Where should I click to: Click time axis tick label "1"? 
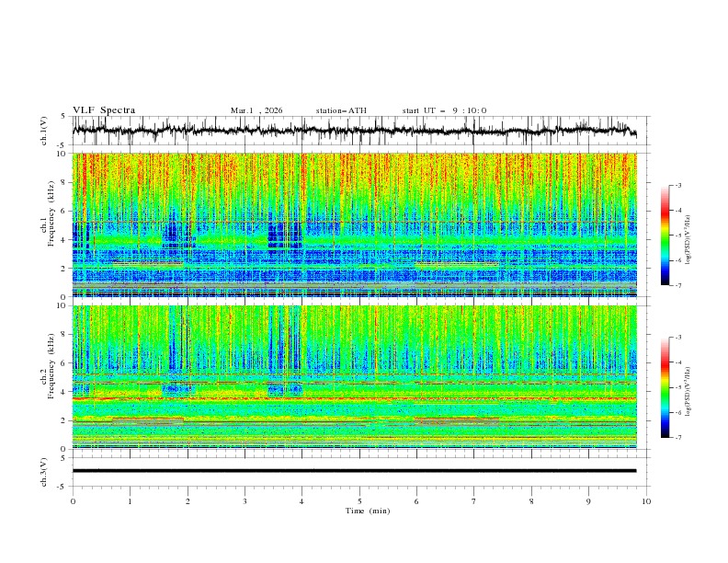click(x=130, y=501)
